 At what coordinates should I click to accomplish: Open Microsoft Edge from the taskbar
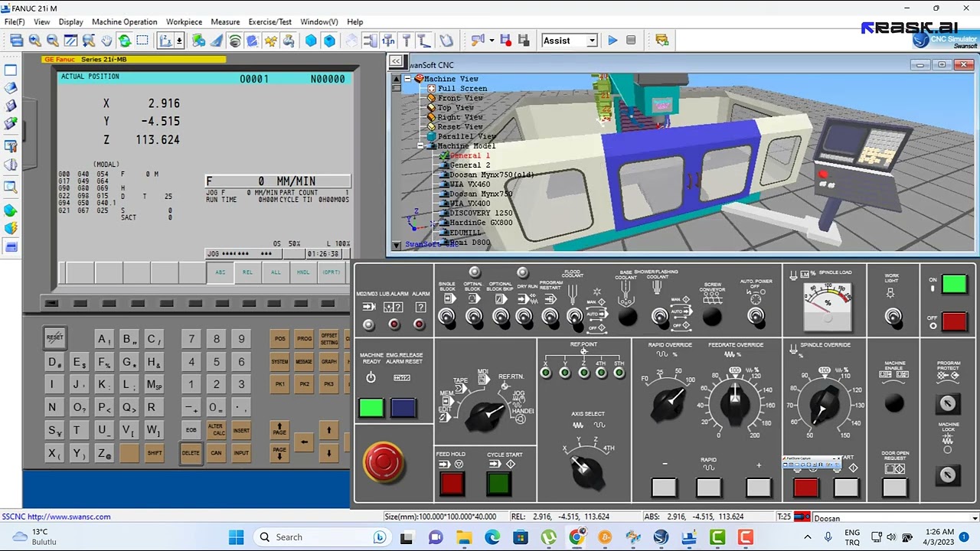pyautogui.click(x=492, y=537)
